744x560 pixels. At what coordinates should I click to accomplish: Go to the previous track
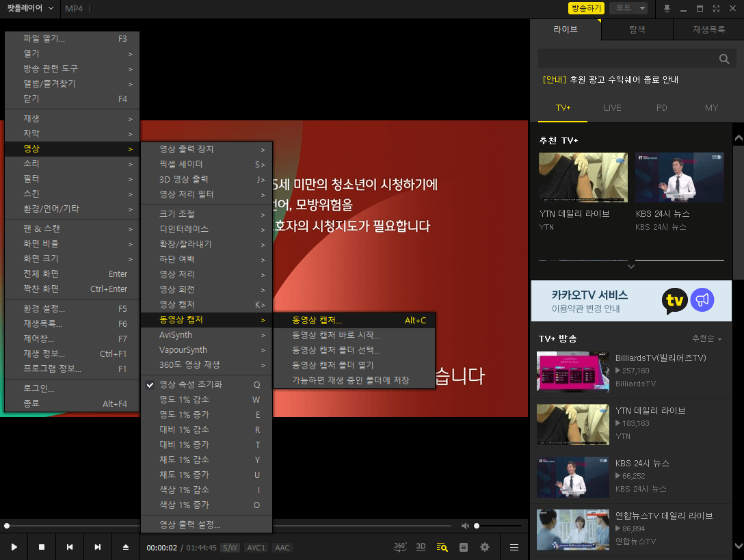[x=70, y=547]
